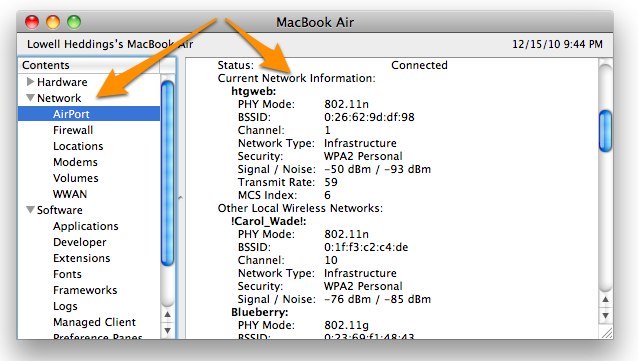Select AirPort in the Network list
The height and width of the screenshot is (361, 638).
coord(89,114)
